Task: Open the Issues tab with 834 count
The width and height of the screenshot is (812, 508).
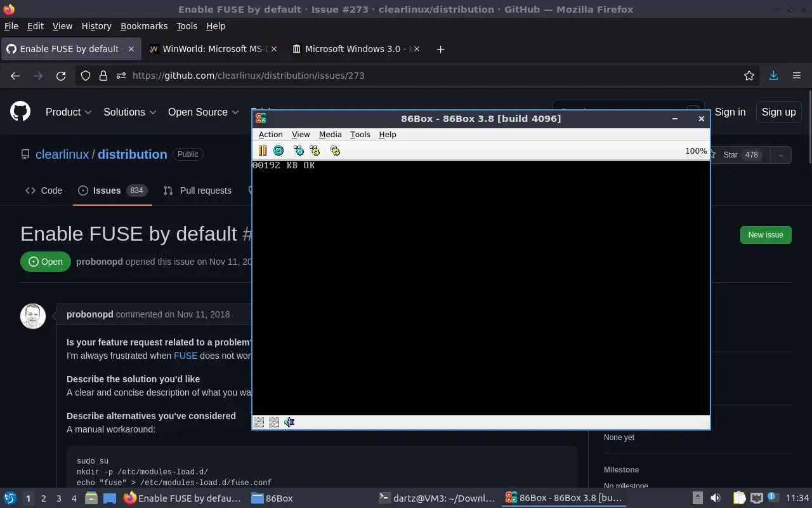Action: pos(112,190)
